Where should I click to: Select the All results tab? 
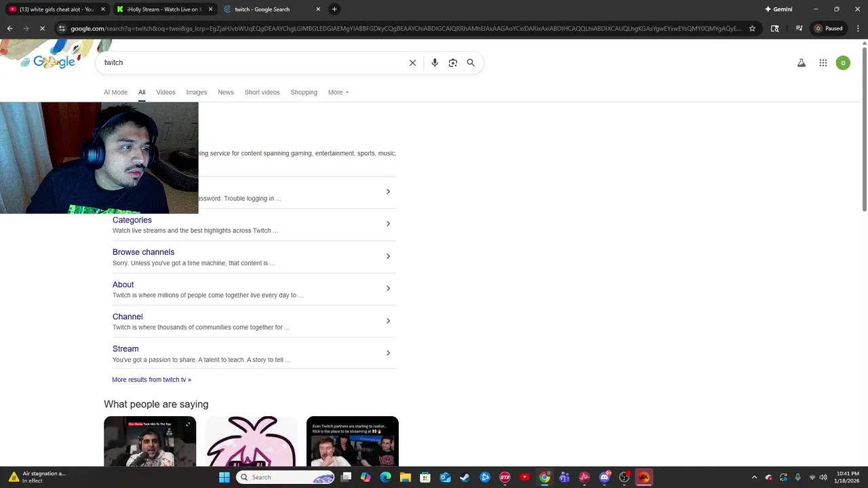point(142,92)
